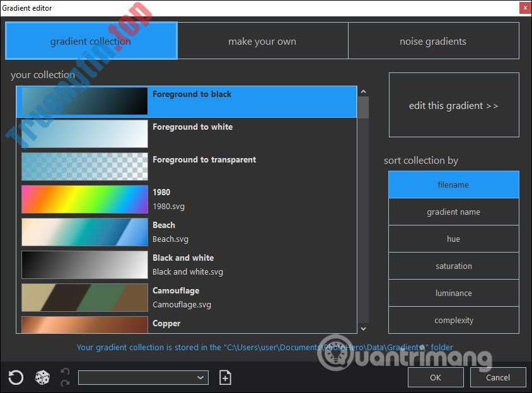
Task: Enable sorting by saturation
Action: click(x=453, y=265)
